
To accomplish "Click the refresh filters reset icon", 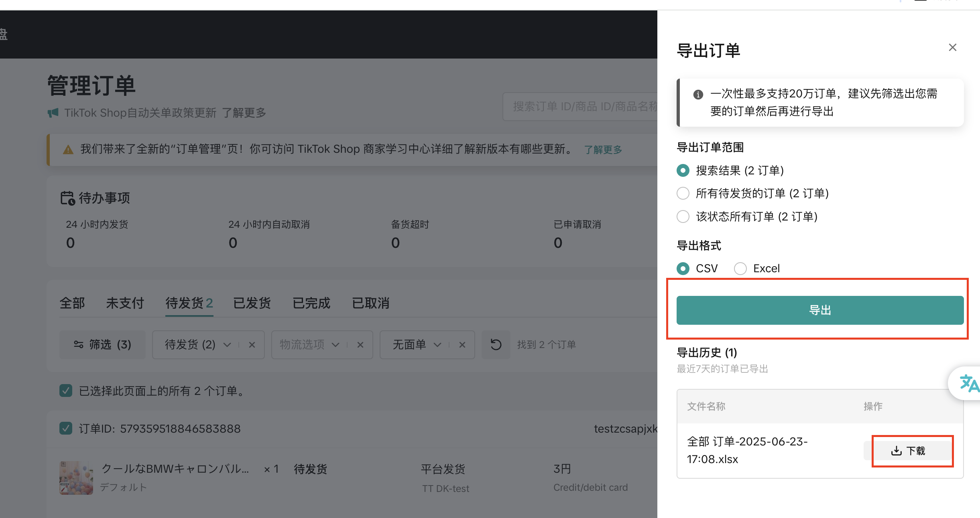I will (496, 344).
